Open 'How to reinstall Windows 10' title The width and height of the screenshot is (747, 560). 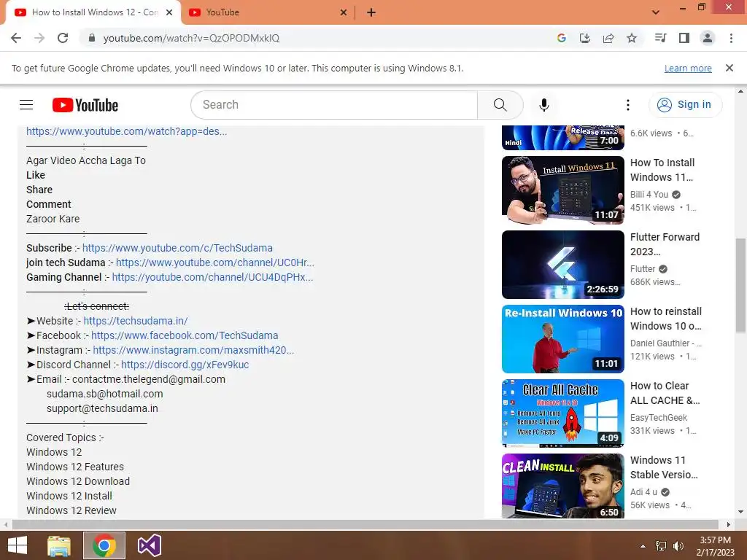[x=666, y=319]
